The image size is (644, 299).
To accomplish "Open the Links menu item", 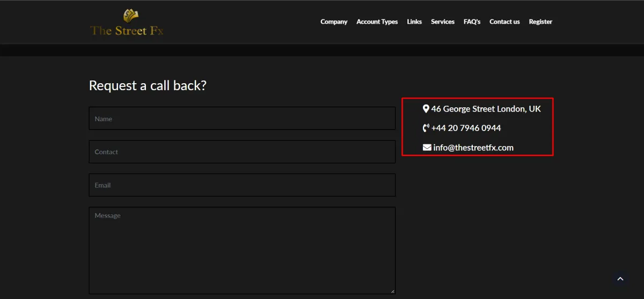I will [x=414, y=22].
